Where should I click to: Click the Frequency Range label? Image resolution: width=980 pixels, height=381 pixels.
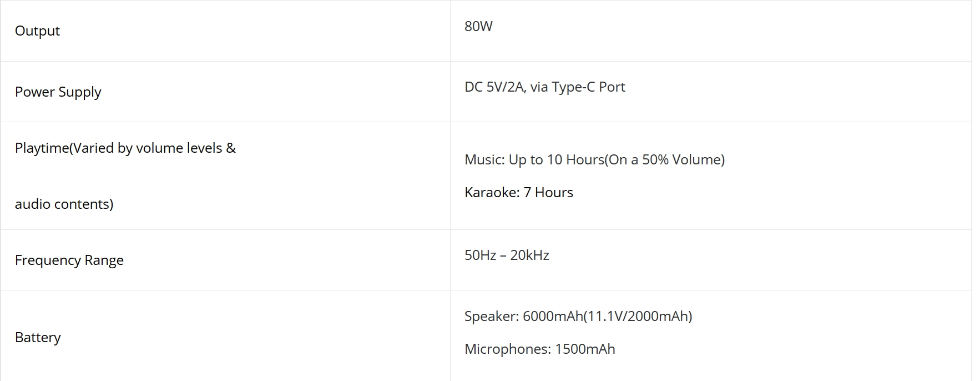click(69, 260)
